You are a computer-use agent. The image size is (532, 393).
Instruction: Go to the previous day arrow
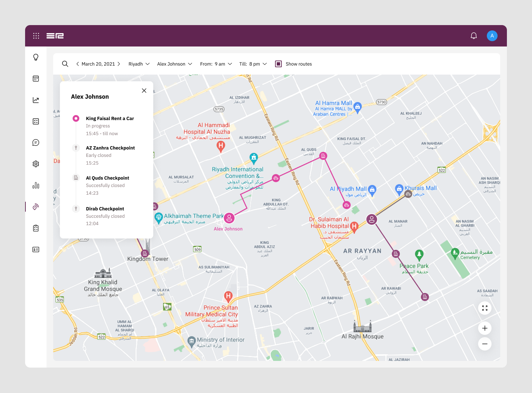click(78, 64)
